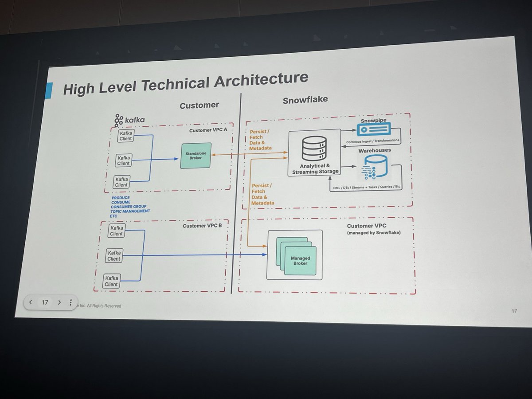Image resolution: width=532 pixels, height=399 pixels.
Task: Click the "DML / DTs / Streams + Tasks / Queries / Etc" caption
Action: 367,188
